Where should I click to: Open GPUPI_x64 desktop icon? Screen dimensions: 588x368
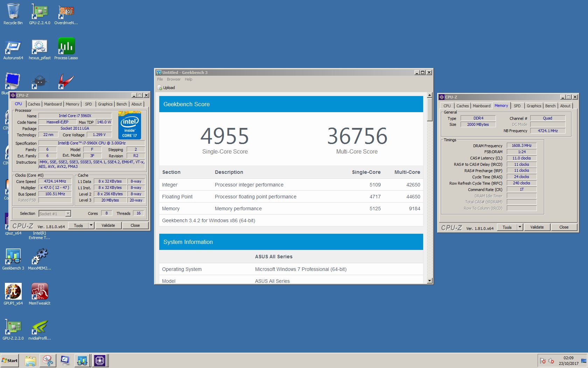click(x=13, y=294)
